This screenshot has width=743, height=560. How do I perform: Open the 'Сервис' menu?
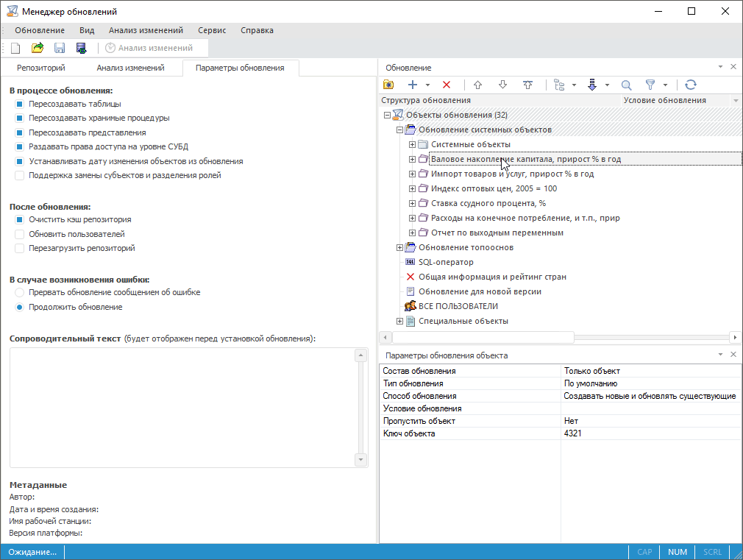point(212,30)
